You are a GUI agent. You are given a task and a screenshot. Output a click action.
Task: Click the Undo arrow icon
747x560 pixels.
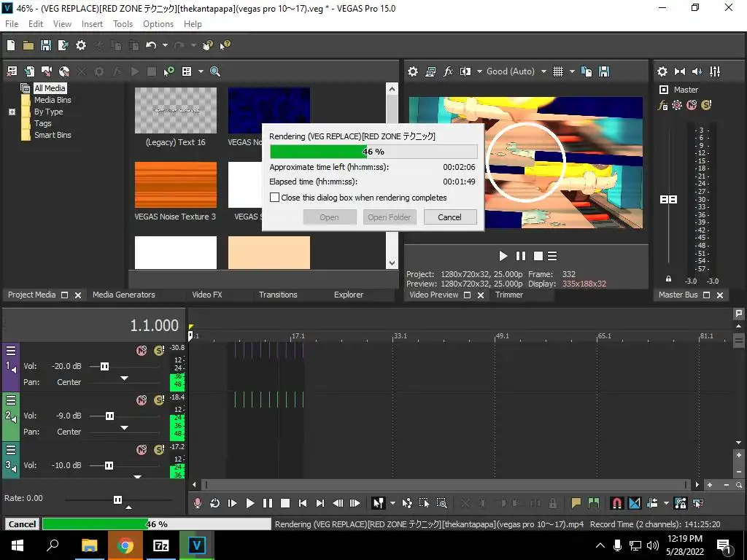[151, 45]
